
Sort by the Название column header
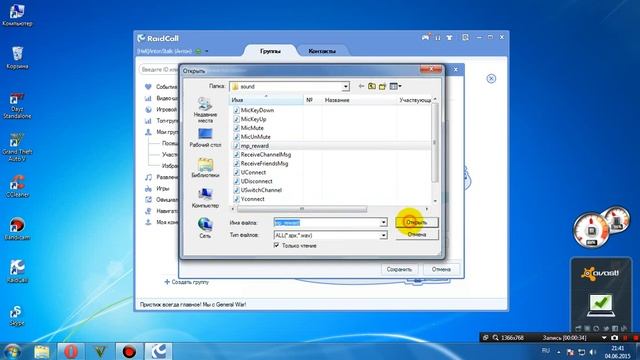tap(359, 100)
